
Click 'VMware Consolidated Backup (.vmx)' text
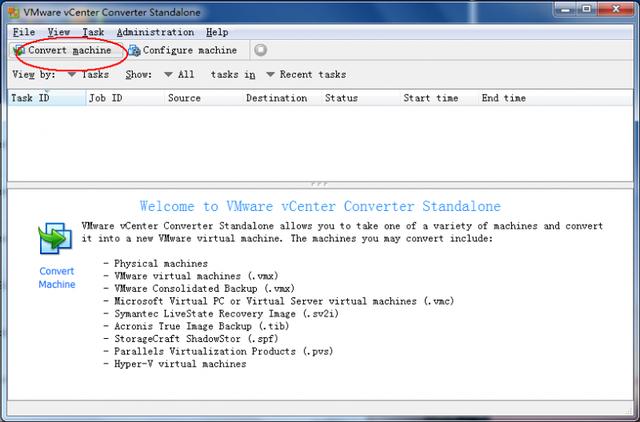[204, 289]
